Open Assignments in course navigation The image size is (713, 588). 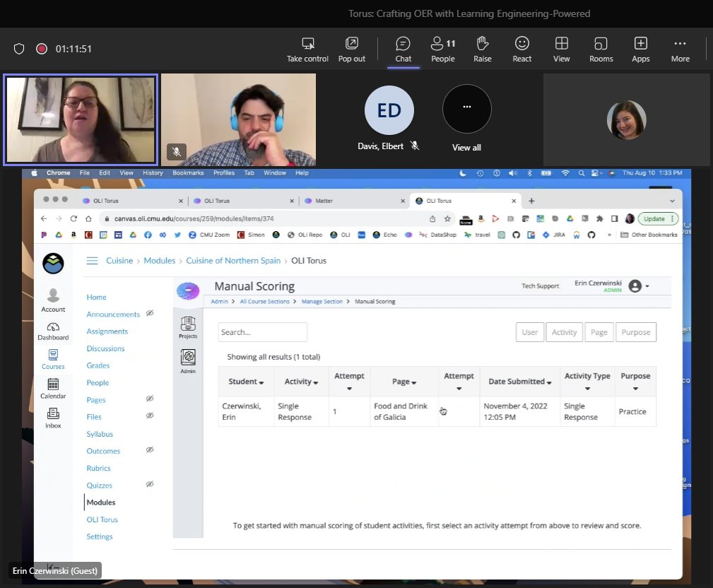point(107,331)
